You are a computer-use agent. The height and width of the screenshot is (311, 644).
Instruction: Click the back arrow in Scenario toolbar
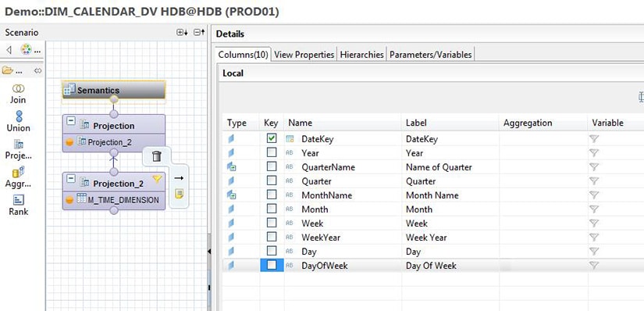pyautogui.click(x=9, y=50)
